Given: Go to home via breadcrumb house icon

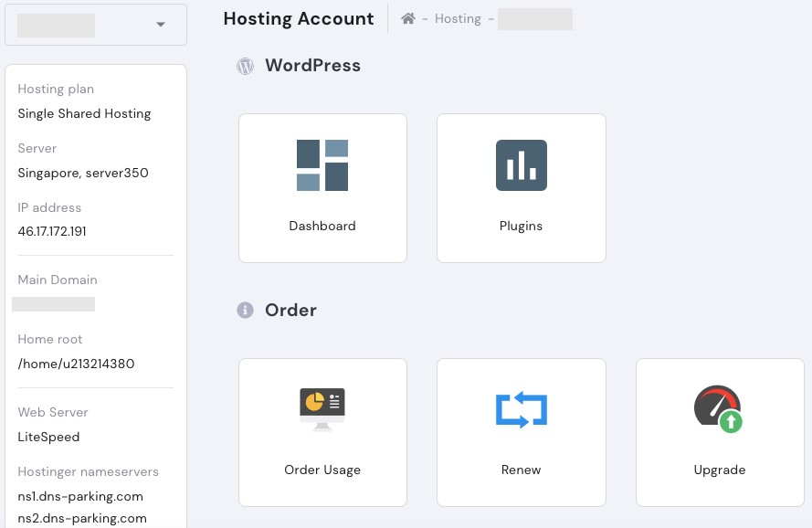Looking at the screenshot, I should point(408,18).
